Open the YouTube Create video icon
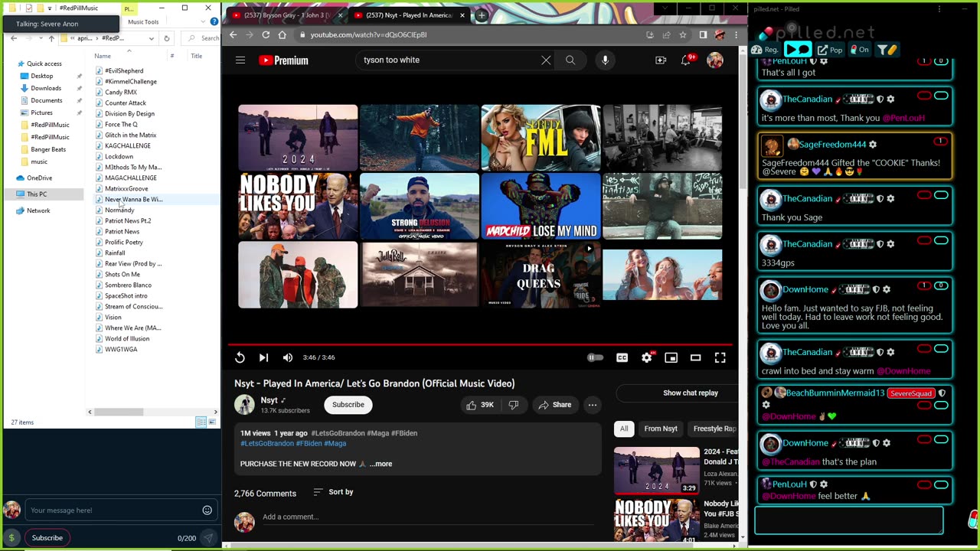 click(661, 60)
